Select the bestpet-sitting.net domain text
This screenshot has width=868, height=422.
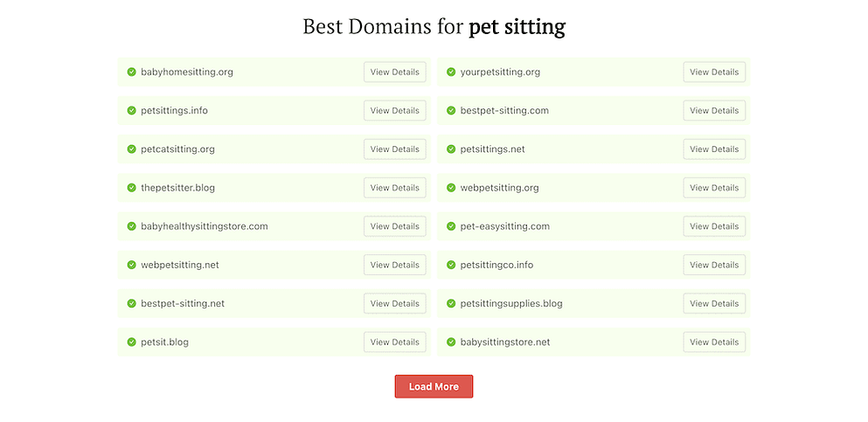pos(183,303)
